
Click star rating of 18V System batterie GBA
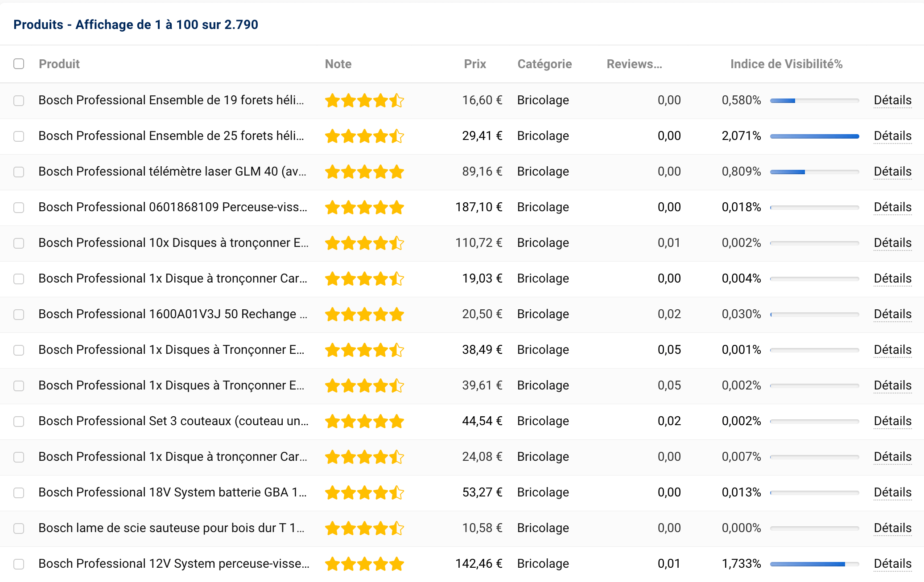point(364,493)
